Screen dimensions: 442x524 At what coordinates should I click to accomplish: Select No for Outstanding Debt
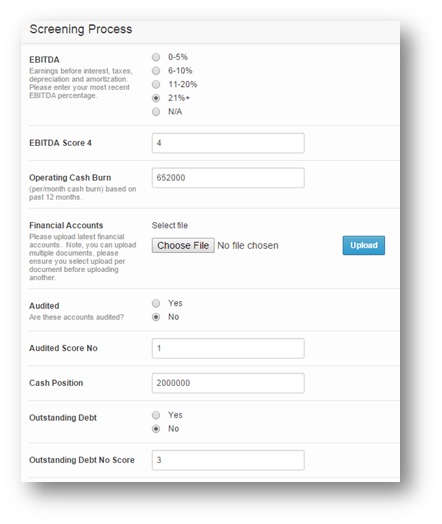(x=156, y=429)
